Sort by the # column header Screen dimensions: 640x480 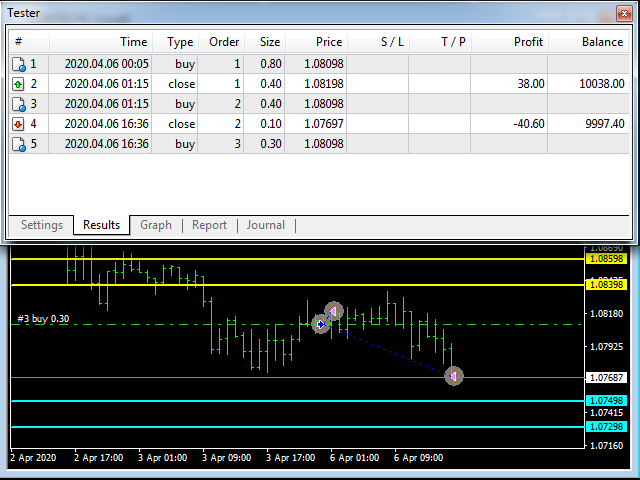29,42
